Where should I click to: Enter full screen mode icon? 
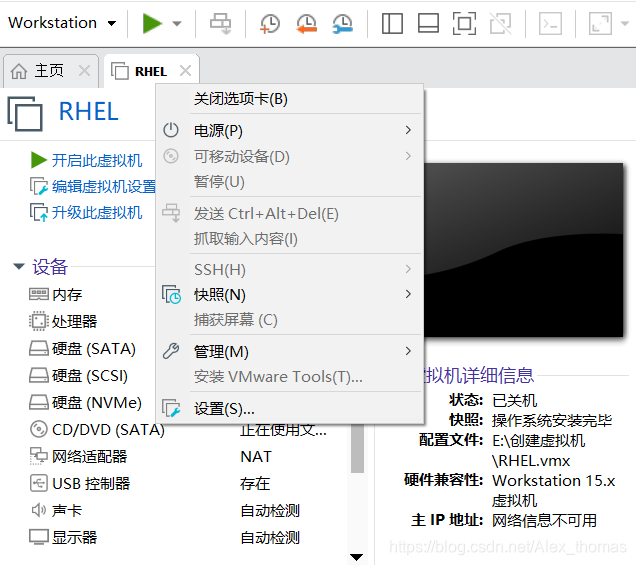click(464, 24)
